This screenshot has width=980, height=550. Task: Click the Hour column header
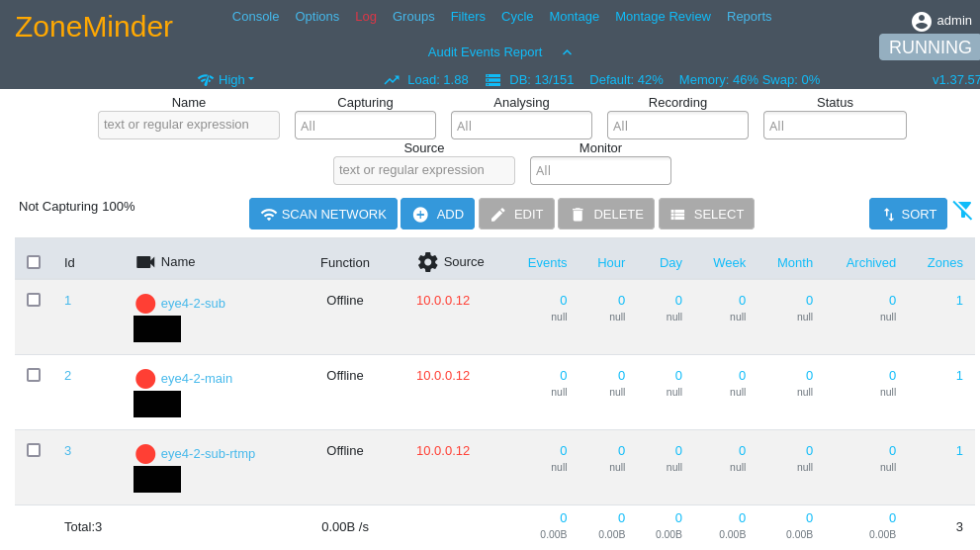[x=610, y=262]
